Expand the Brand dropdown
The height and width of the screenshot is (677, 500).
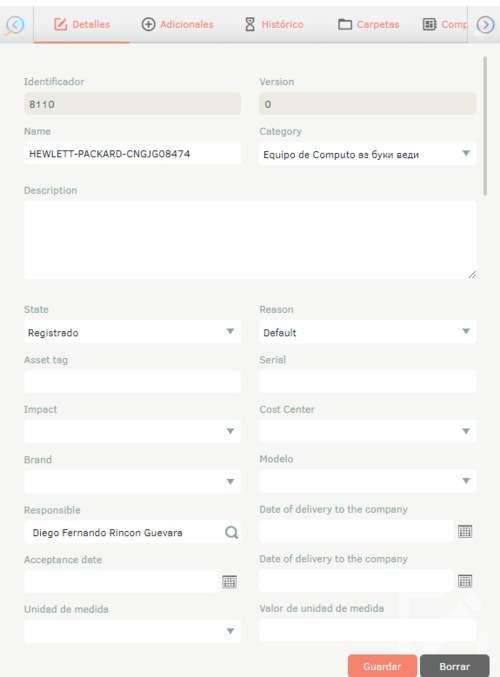pyautogui.click(x=132, y=481)
